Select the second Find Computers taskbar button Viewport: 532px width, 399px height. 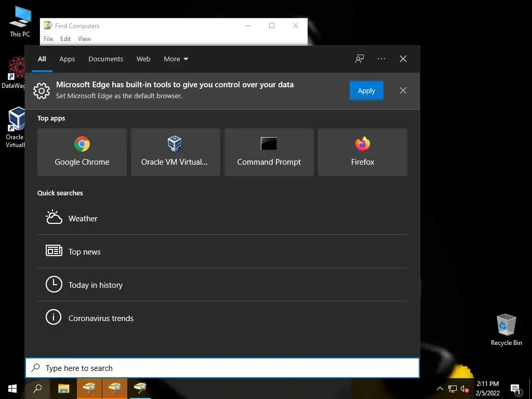[115, 389]
